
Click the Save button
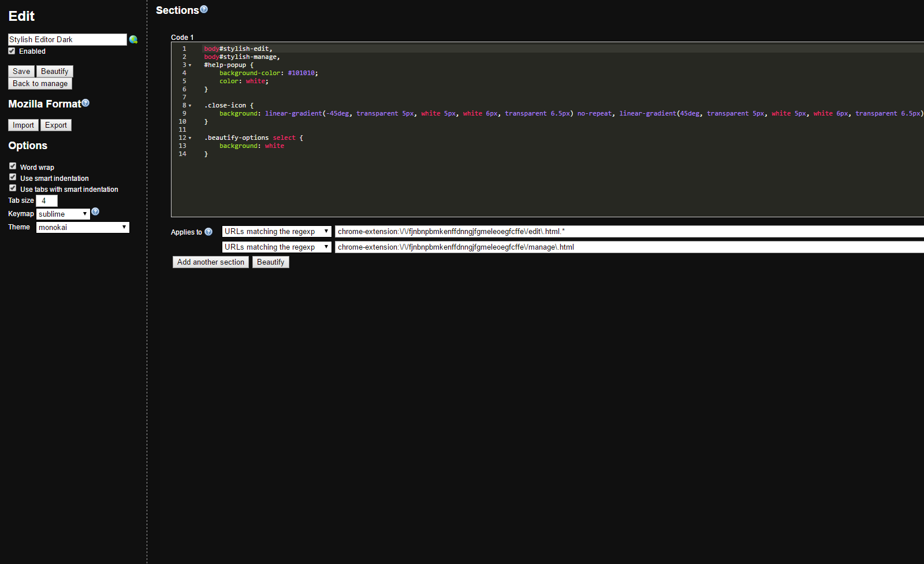tap(21, 71)
